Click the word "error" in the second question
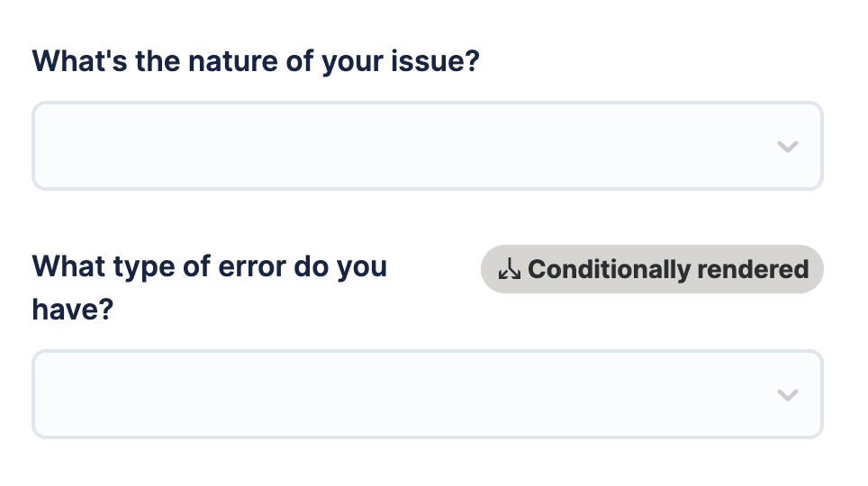 coord(252,266)
